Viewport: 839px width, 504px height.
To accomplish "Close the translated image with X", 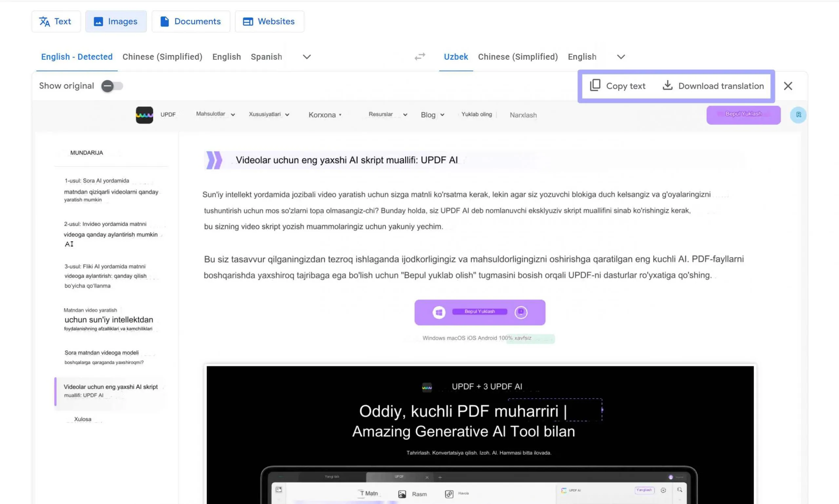I will point(788,86).
